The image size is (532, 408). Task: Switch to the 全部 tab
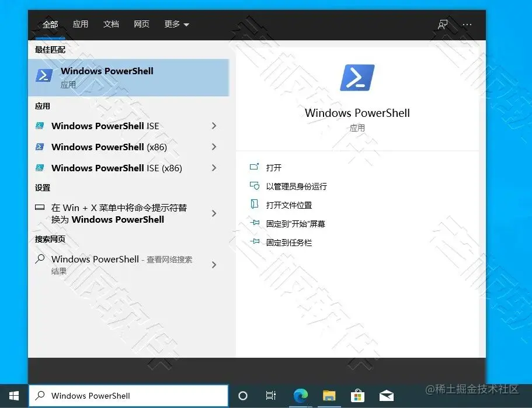click(50, 25)
